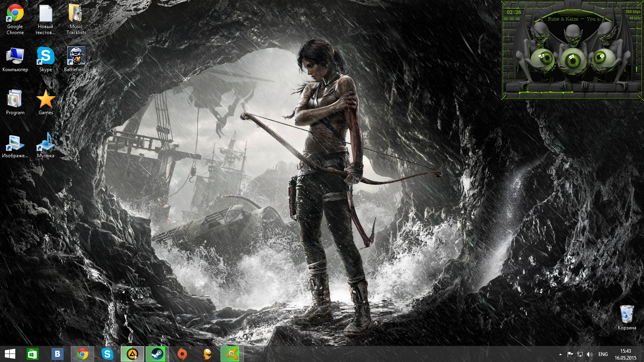The height and width of the screenshot is (362, 644).
Task: Open the volume speaker tray control
Action: (x=590, y=354)
